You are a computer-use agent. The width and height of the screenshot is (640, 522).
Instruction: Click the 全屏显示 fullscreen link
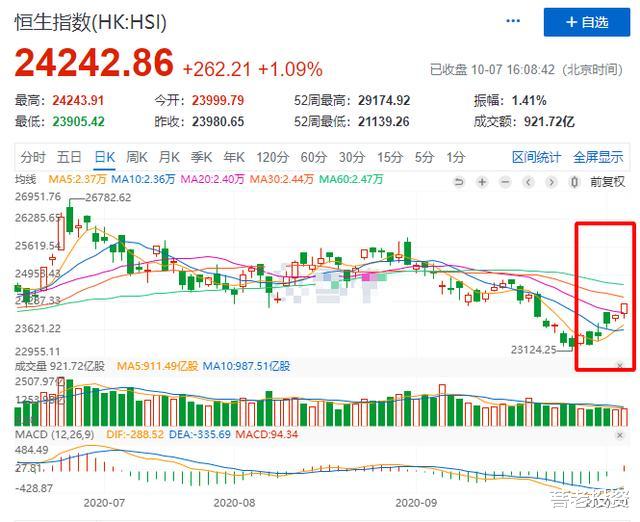click(x=598, y=157)
